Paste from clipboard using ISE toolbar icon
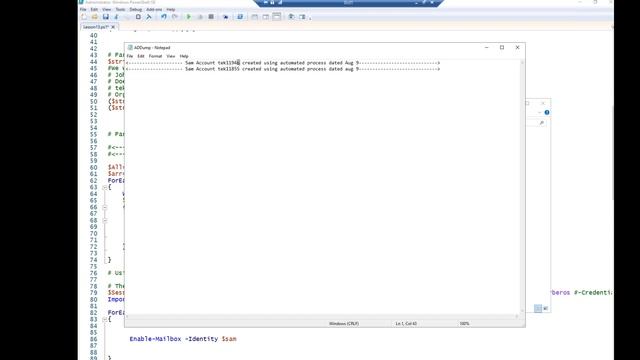Screen dimensions: 640x360 (138, 17)
